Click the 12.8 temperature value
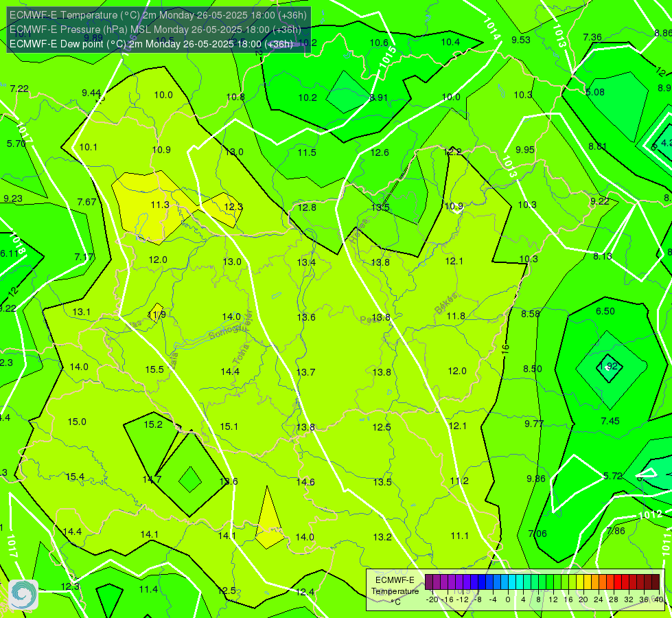 click(307, 207)
